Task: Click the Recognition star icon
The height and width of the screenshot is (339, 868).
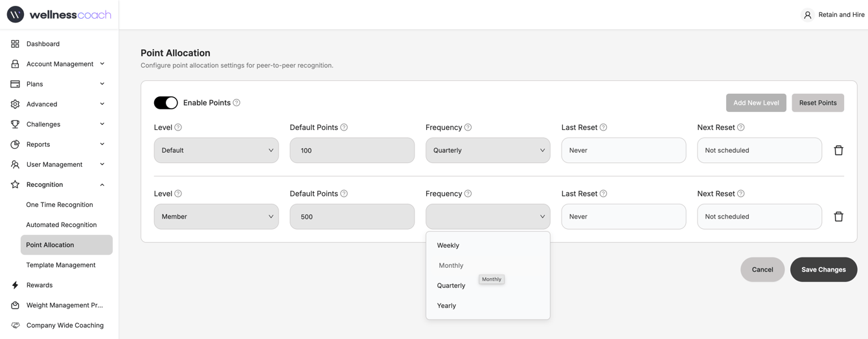Action: click(15, 184)
